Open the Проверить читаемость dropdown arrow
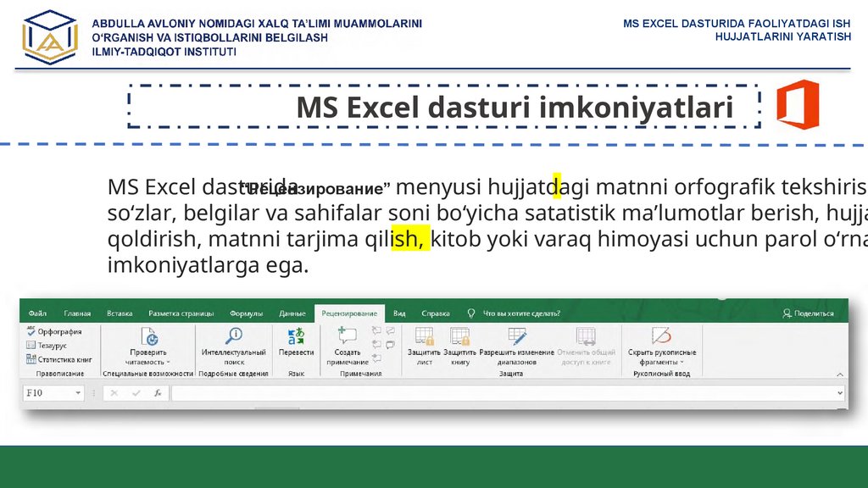This screenshot has width=868, height=488. [x=169, y=363]
